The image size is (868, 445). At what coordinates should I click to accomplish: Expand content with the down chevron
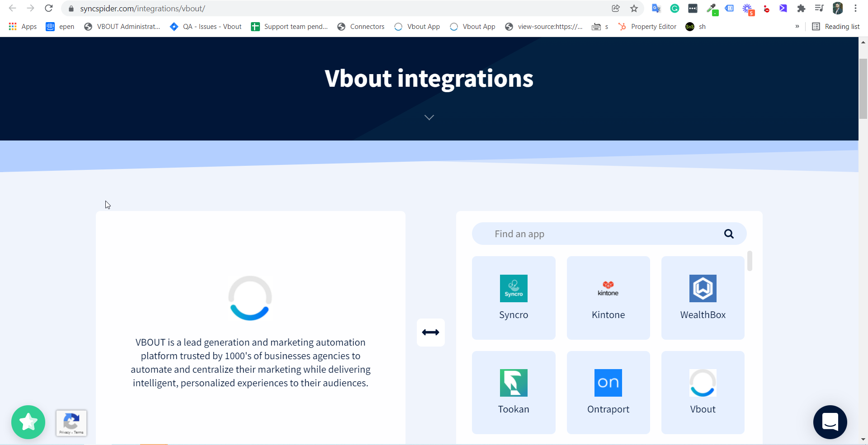point(429,117)
